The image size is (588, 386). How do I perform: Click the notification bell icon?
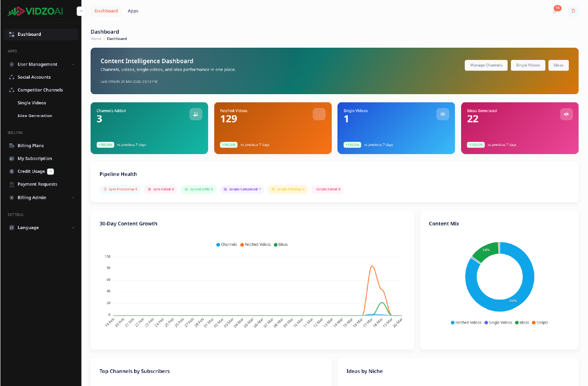click(x=555, y=11)
